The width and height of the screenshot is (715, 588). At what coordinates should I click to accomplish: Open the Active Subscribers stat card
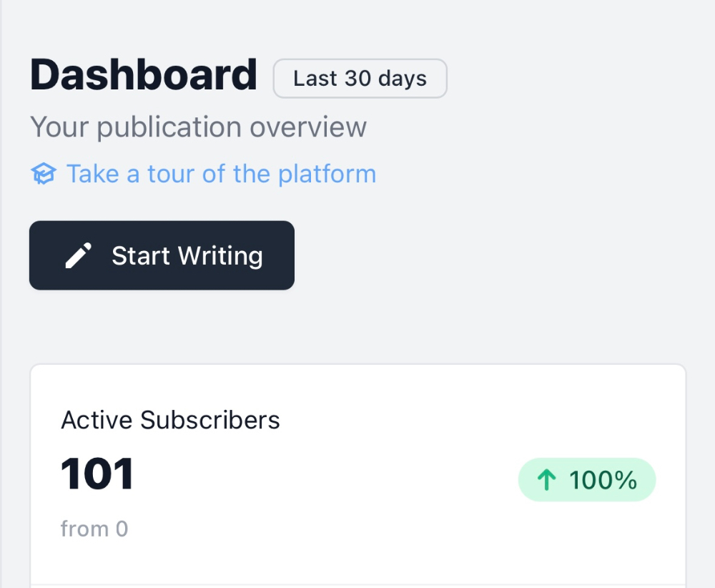tap(358, 474)
